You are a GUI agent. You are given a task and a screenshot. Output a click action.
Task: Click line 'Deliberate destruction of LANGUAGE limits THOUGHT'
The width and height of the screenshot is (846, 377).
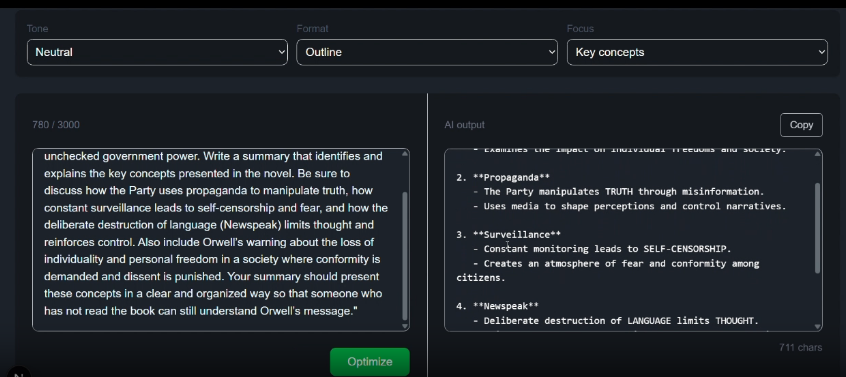[616, 321]
